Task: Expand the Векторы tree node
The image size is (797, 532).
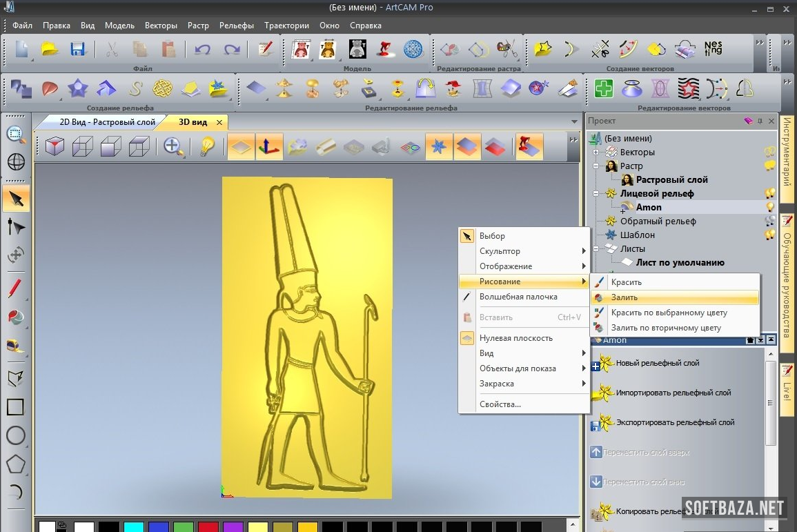Action: (x=596, y=152)
